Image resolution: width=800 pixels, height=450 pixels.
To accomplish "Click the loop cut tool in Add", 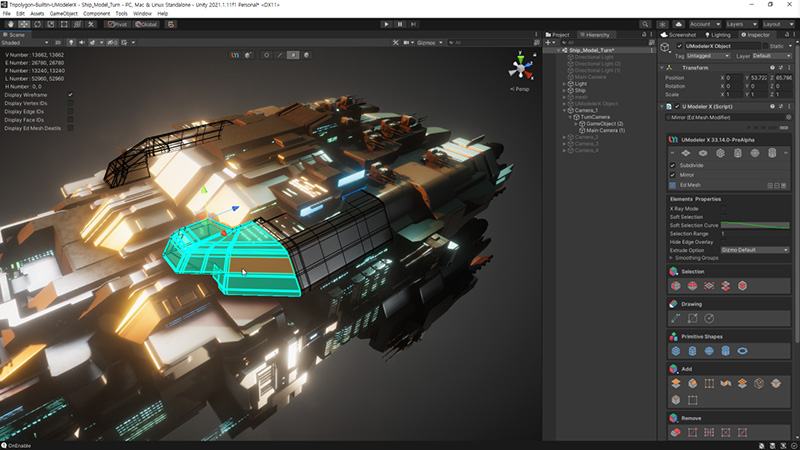I will [x=709, y=384].
